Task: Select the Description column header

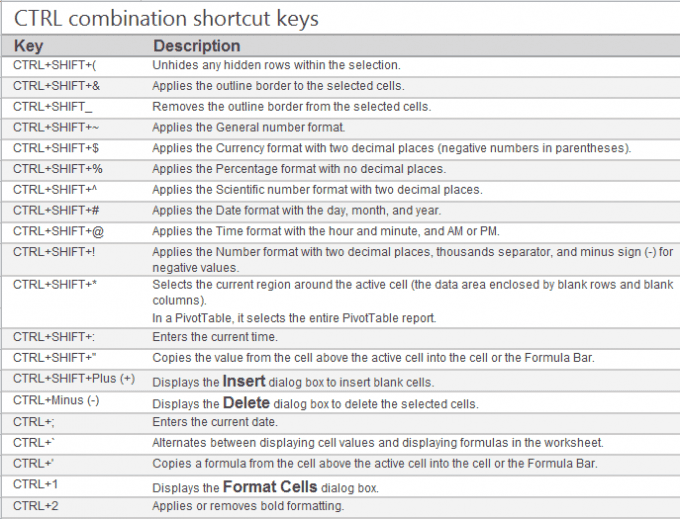Action: (196, 46)
